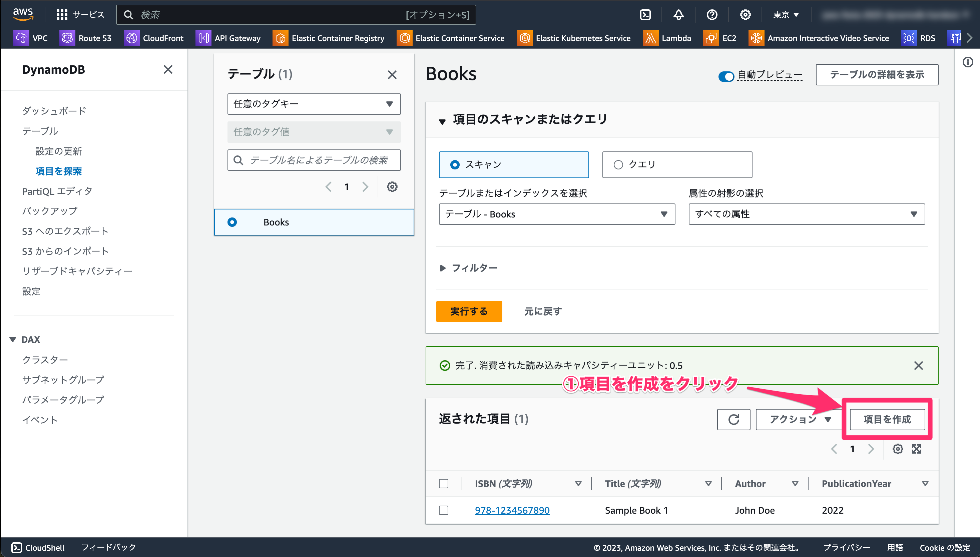Open table list preferences gear
Screen dimensions: 980x557
tap(392, 187)
